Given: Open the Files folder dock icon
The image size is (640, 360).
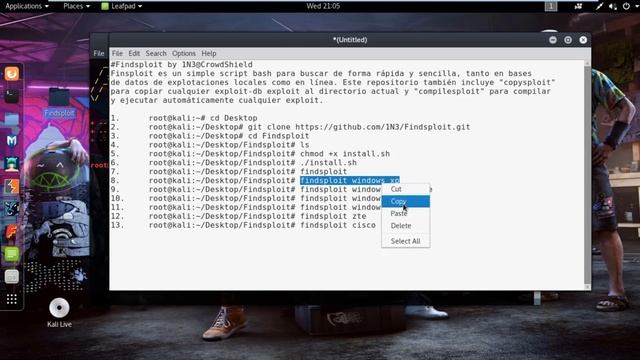Looking at the screenshot, I should 11,119.
